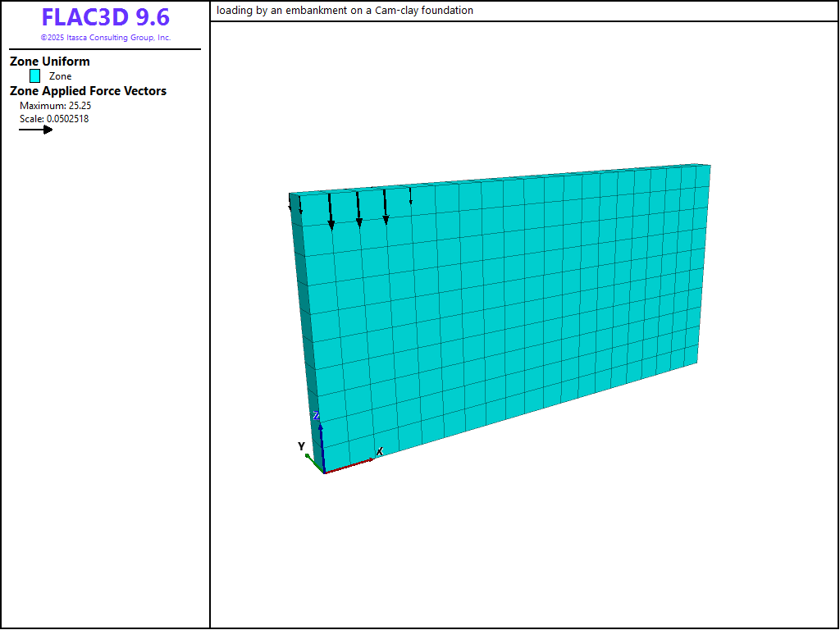Click the black scale arrow in legend

(36, 130)
